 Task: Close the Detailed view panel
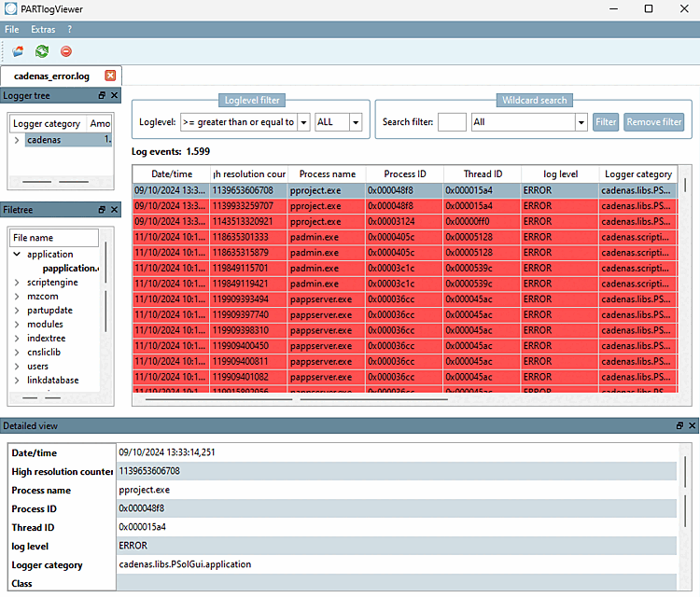[x=692, y=425]
